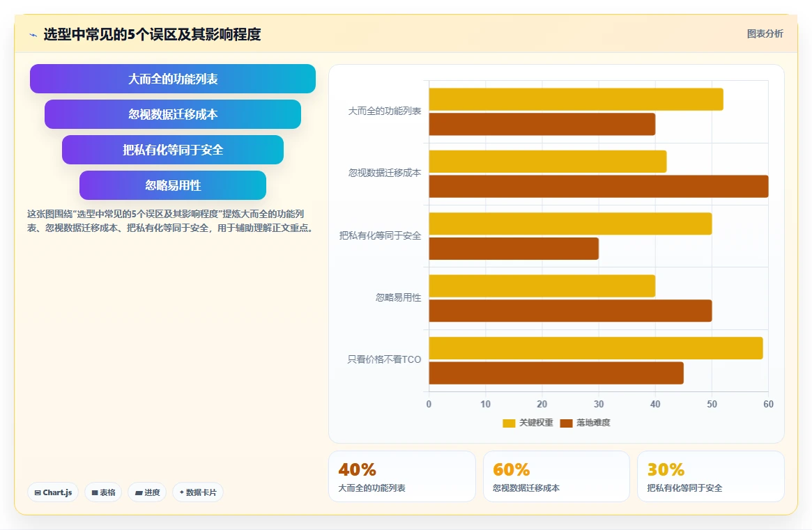Click the x-axis tick value 0
Viewport: 812px width, 530px height.
[429, 404]
